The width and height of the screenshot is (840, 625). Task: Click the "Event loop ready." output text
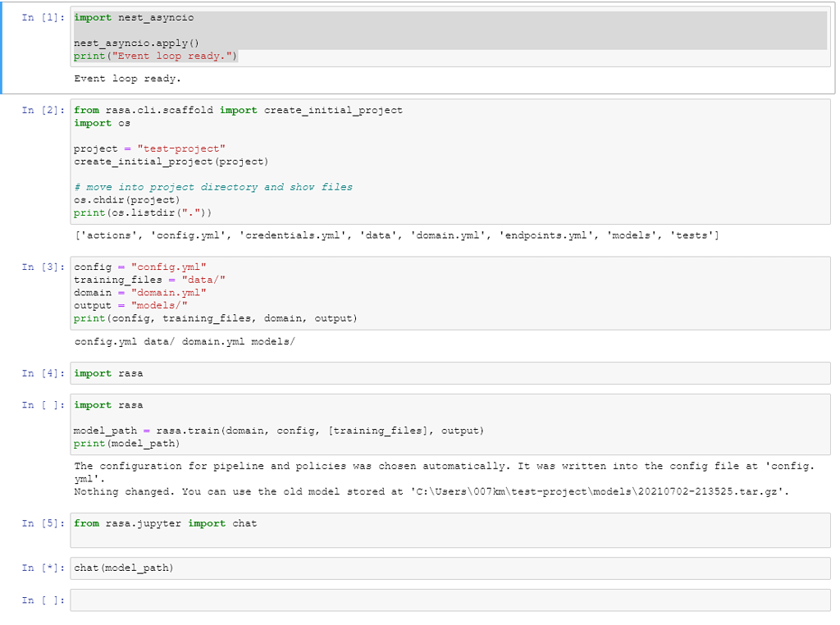(127, 79)
